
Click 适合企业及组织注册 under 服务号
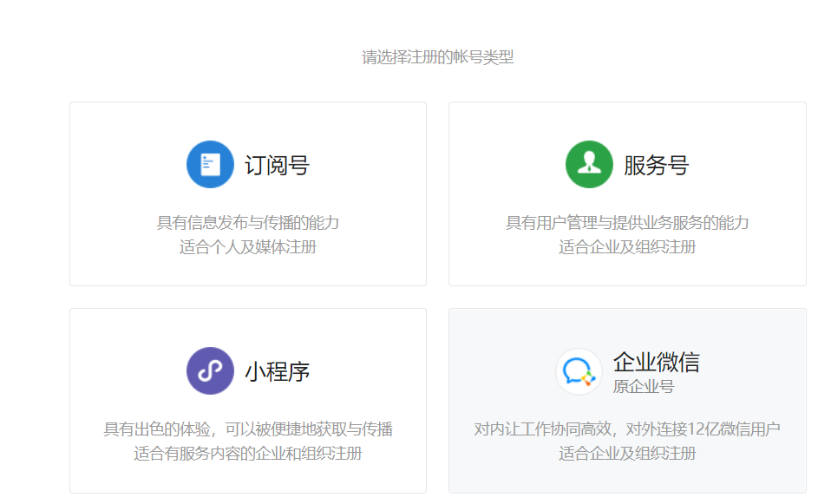click(x=627, y=247)
